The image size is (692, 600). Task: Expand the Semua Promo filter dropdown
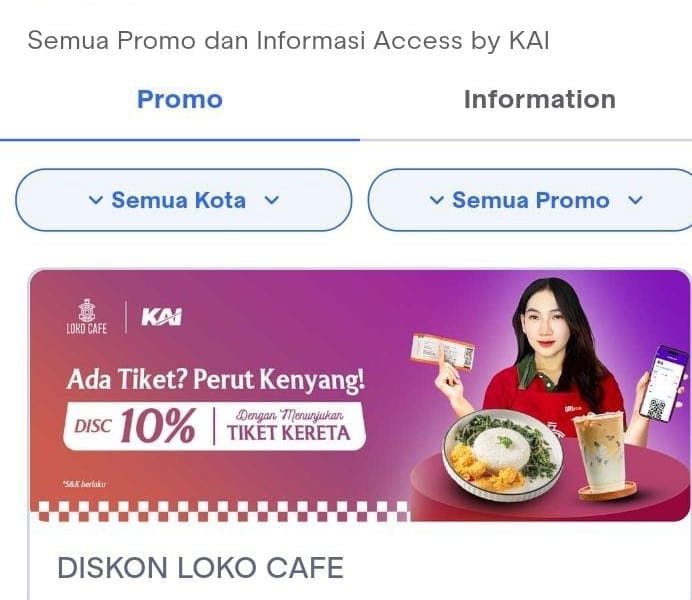[530, 200]
